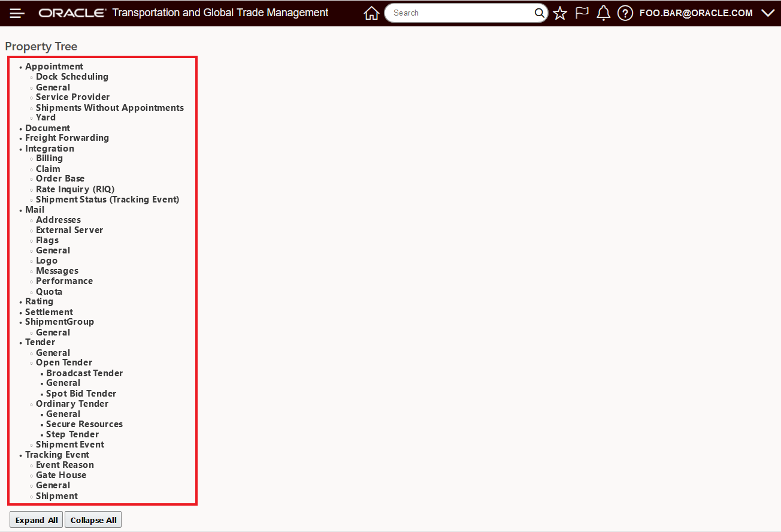Select the Quota node

(49, 292)
